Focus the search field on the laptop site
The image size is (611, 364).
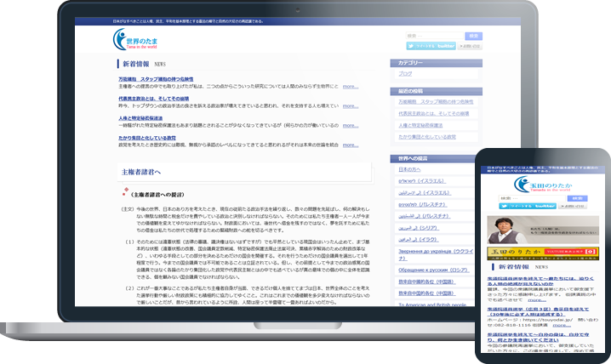(x=434, y=35)
